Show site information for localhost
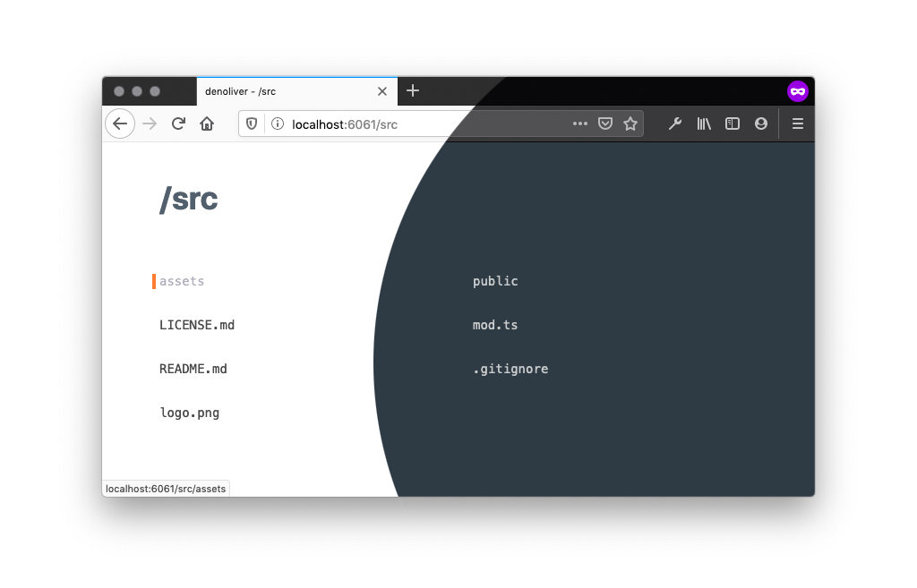The height and width of the screenshot is (588, 917). click(x=278, y=124)
